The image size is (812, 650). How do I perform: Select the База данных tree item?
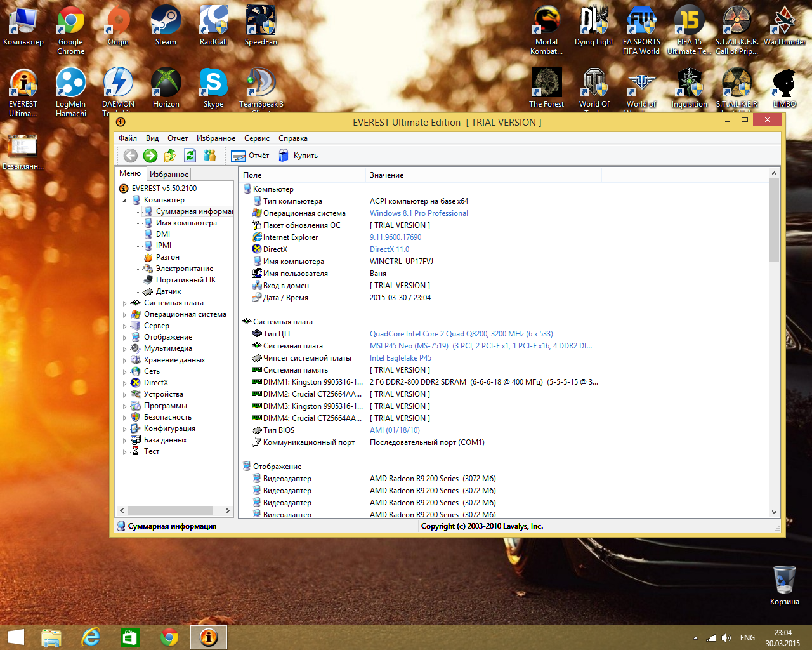click(x=159, y=440)
